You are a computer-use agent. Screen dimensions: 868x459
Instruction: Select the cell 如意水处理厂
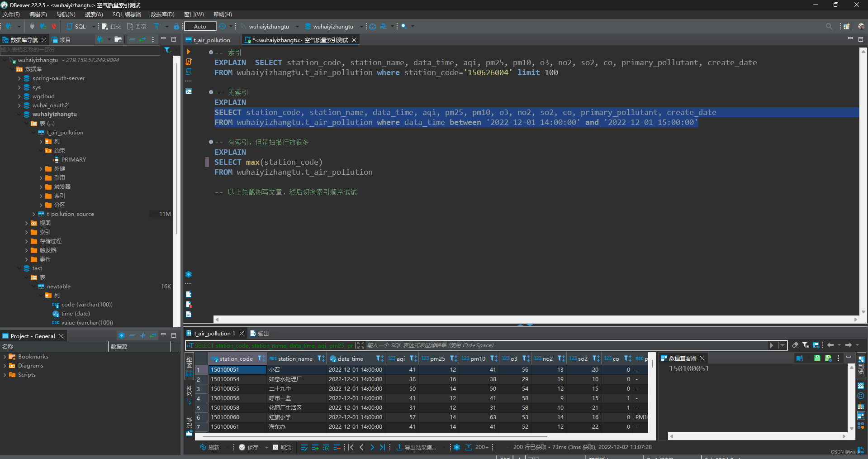pos(296,379)
